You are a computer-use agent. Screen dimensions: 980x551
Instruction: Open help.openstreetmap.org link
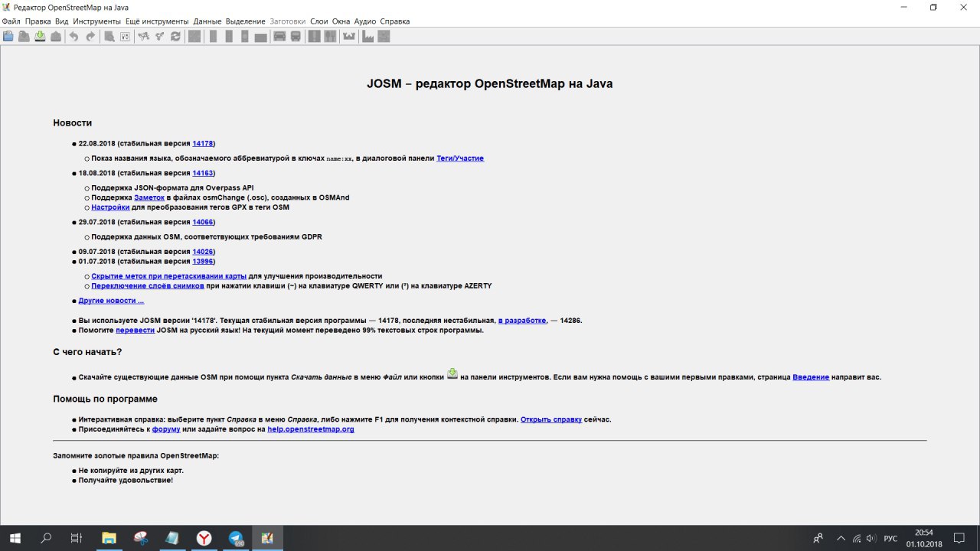[311, 429]
